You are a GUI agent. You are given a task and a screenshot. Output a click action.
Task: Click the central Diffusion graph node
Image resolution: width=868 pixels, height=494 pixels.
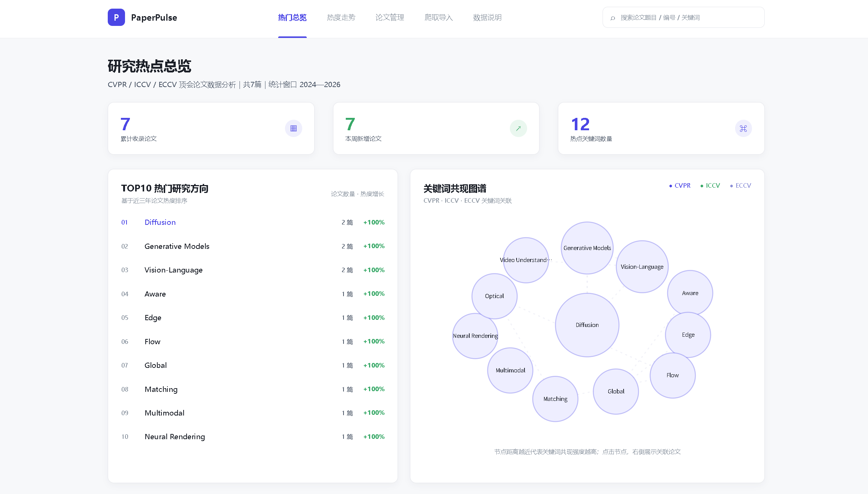[x=587, y=325]
